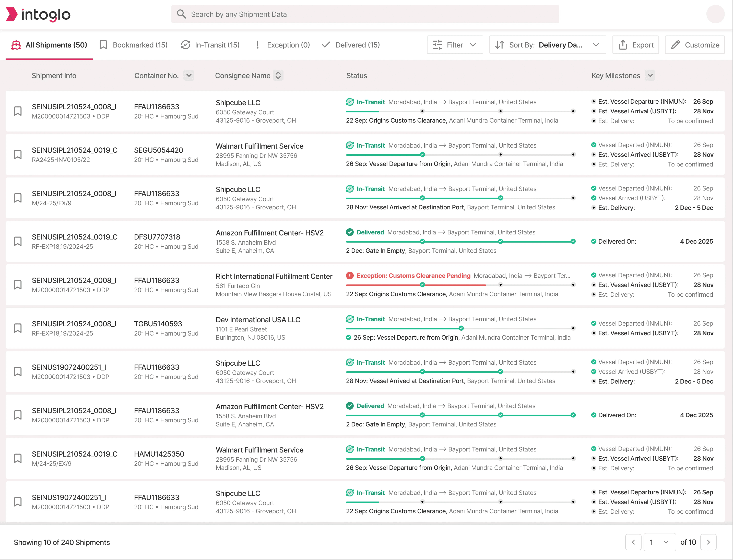Bookmark the Walmart shipment with container HAMU1425350

pyautogui.click(x=18, y=458)
